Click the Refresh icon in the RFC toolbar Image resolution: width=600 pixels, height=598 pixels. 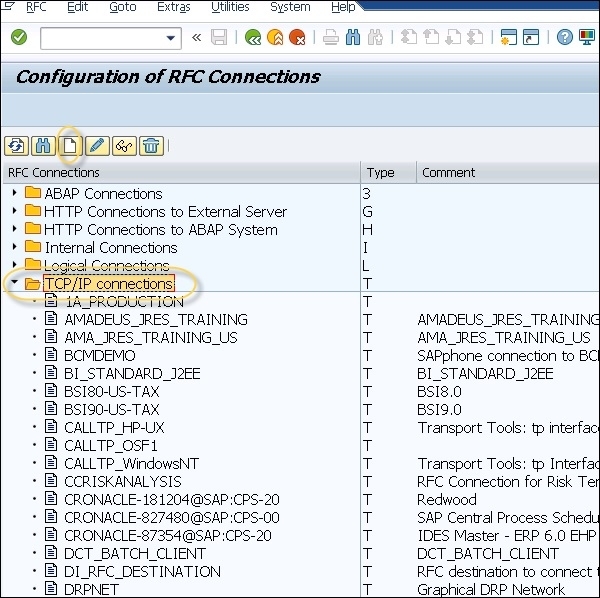(x=16, y=146)
